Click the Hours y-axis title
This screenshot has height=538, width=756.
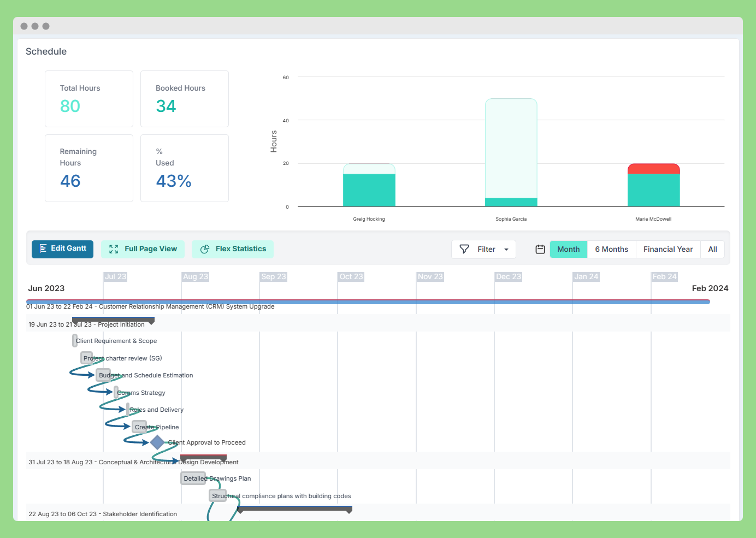click(x=274, y=141)
